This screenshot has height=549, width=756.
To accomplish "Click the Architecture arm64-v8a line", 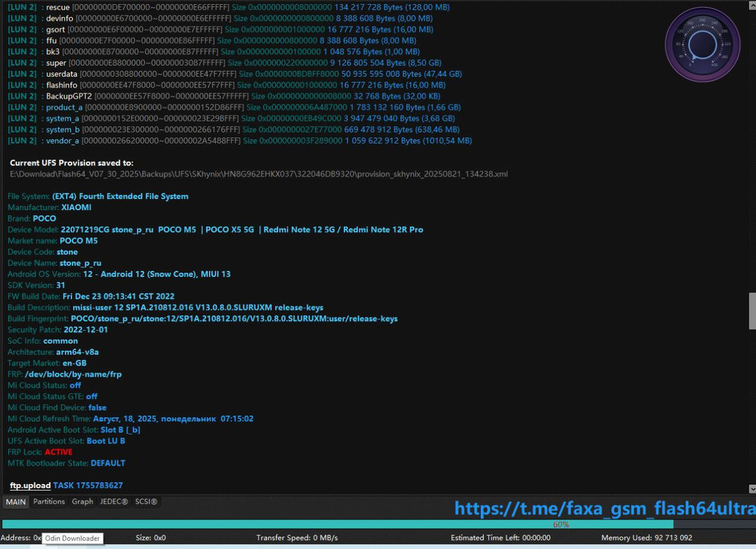I will (53, 351).
